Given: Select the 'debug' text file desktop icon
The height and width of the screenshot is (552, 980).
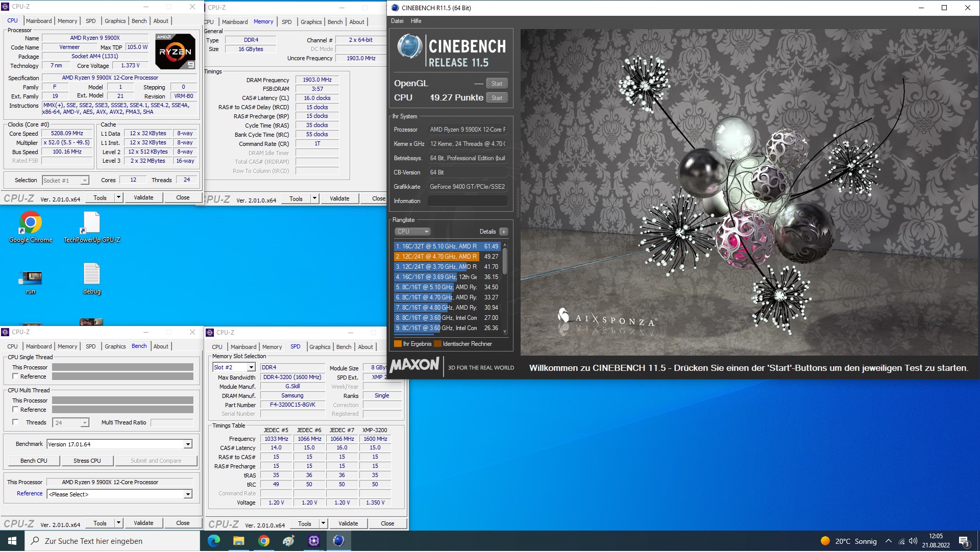Looking at the screenshot, I should click(92, 278).
